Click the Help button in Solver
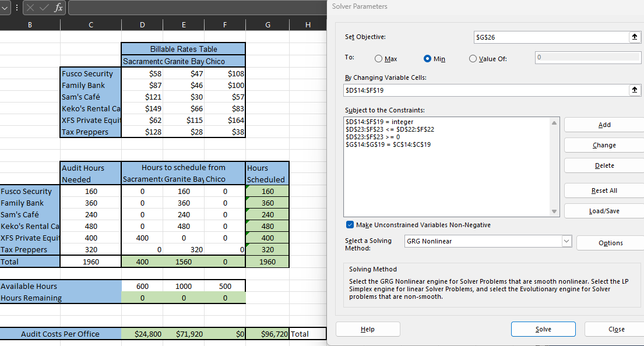The width and height of the screenshot is (644, 346). click(368, 329)
